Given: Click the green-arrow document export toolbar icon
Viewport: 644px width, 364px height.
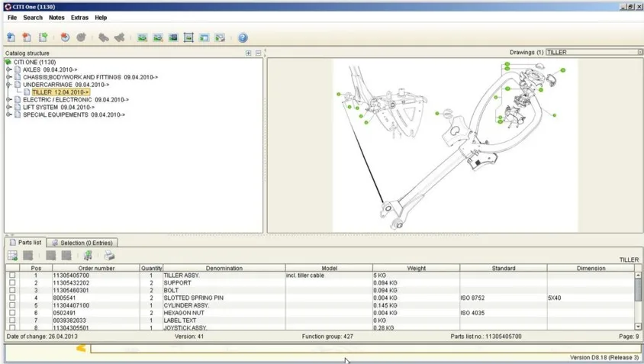Looking at the screenshot, I should 43,38.
